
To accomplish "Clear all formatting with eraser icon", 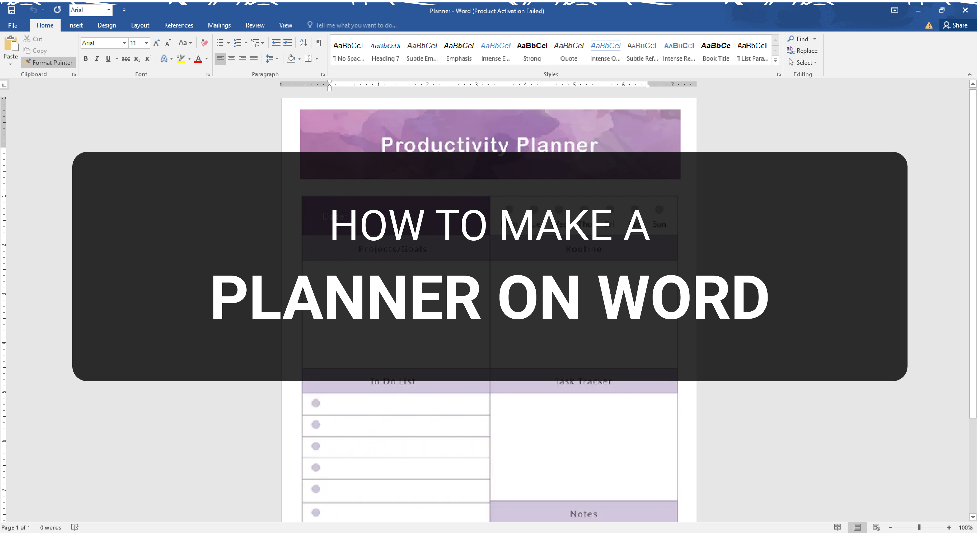I will coord(204,43).
